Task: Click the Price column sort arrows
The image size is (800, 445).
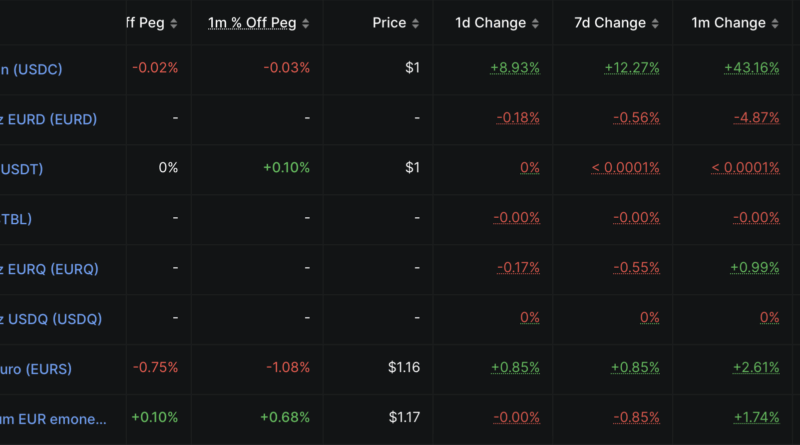Action: (x=415, y=23)
